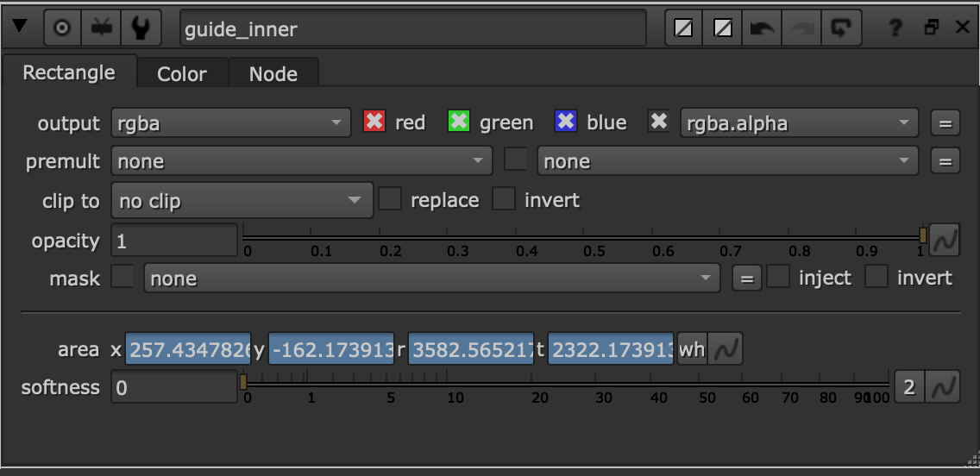980x476 pixels.
Task: Click the revert node icon
Action: click(839, 28)
